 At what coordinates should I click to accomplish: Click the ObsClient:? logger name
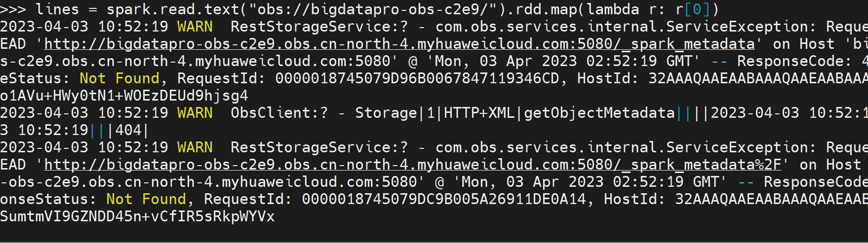point(279,113)
